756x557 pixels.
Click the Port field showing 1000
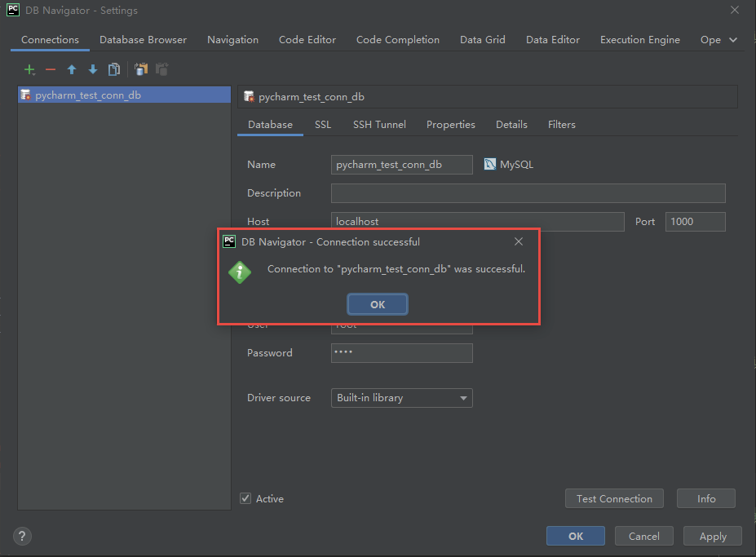point(696,221)
